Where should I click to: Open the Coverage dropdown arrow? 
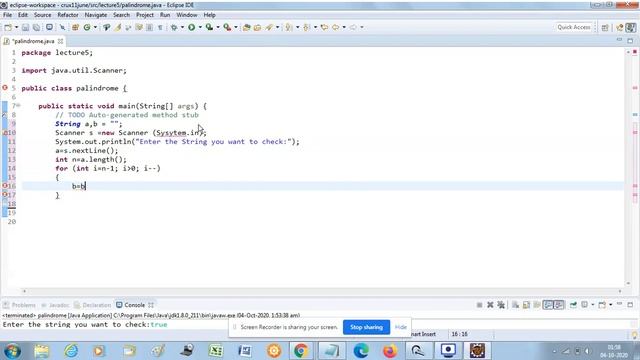point(218,27)
